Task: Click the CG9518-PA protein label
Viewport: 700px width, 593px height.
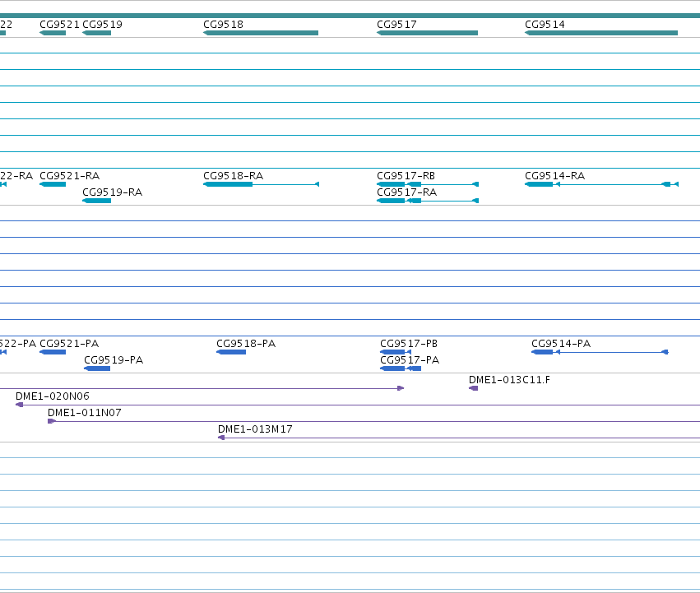Action: pos(246,344)
